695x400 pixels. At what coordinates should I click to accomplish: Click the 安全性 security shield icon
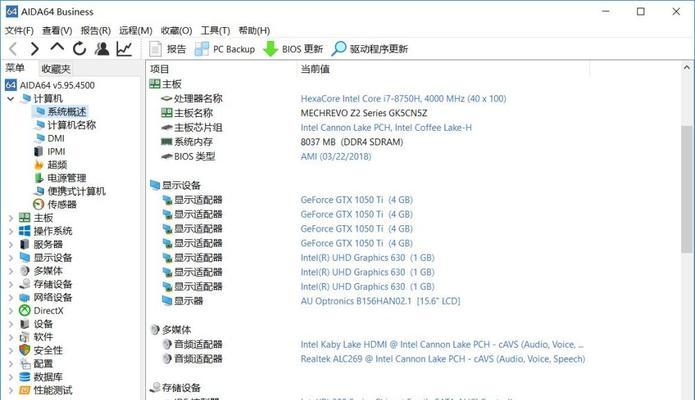tap(25, 350)
